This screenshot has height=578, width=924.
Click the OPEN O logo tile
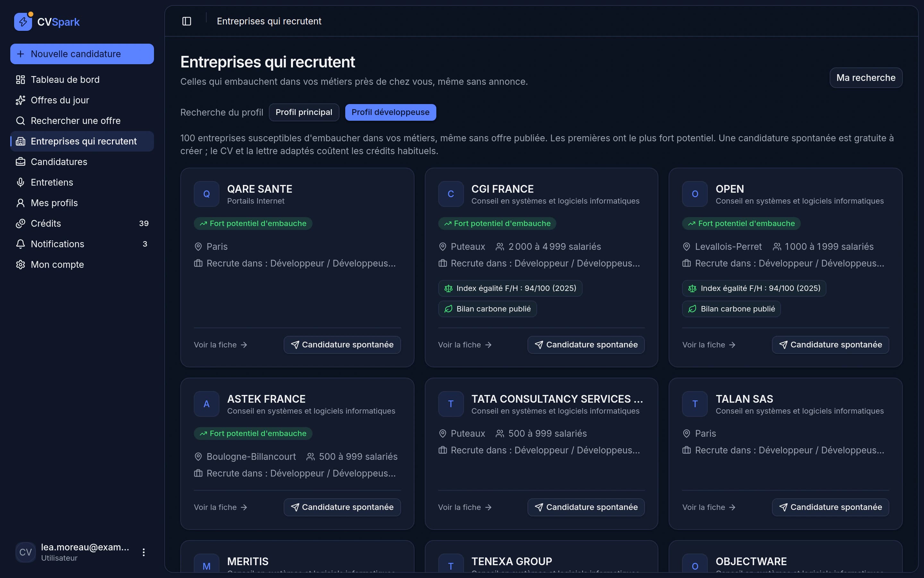(695, 194)
